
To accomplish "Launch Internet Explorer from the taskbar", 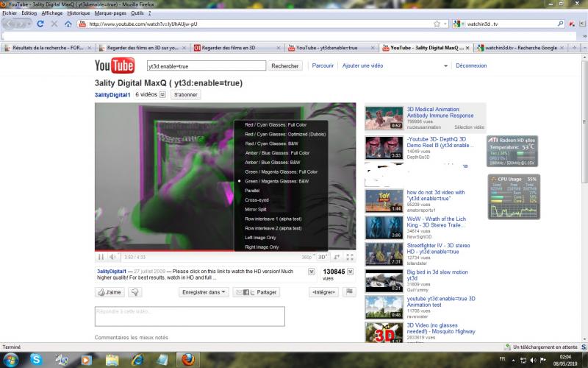I will (137, 360).
